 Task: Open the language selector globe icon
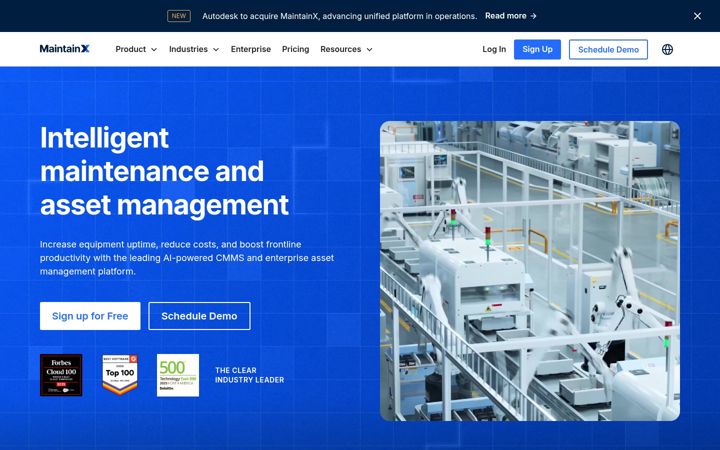[x=667, y=49]
